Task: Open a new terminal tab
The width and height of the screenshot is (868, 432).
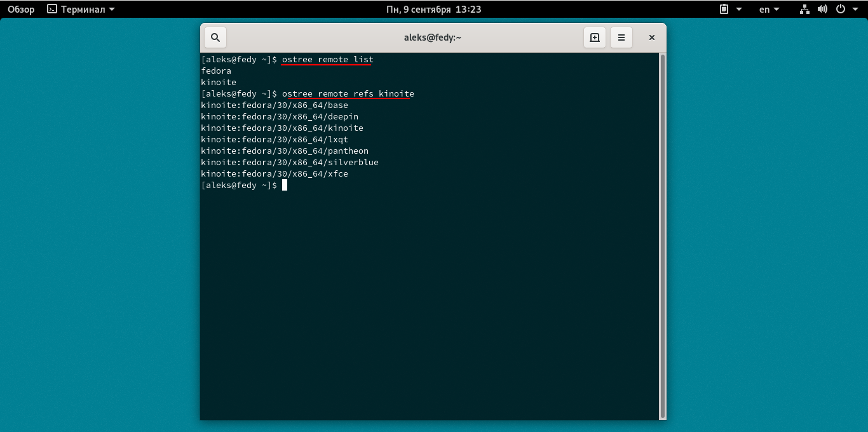Action: [x=595, y=37]
